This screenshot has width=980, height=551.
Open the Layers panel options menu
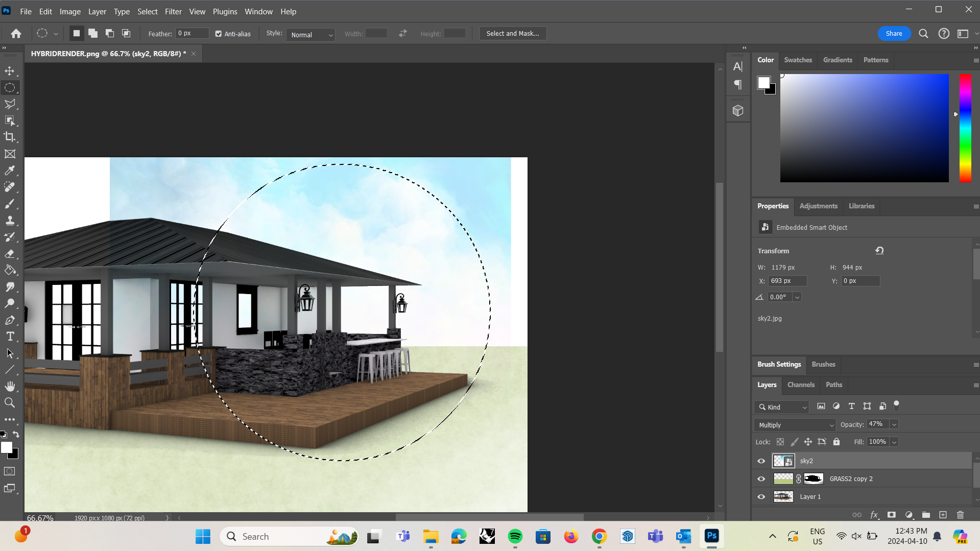pos(976,385)
